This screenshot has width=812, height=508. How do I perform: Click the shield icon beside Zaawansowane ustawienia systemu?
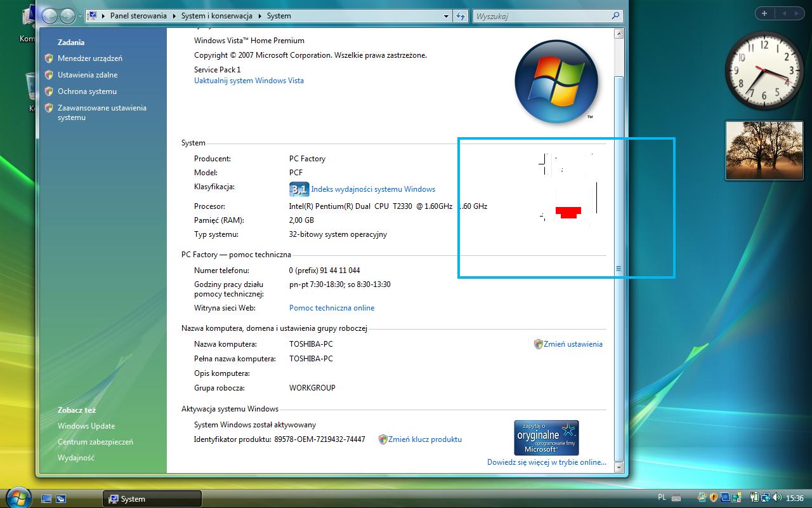[x=49, y=108]
